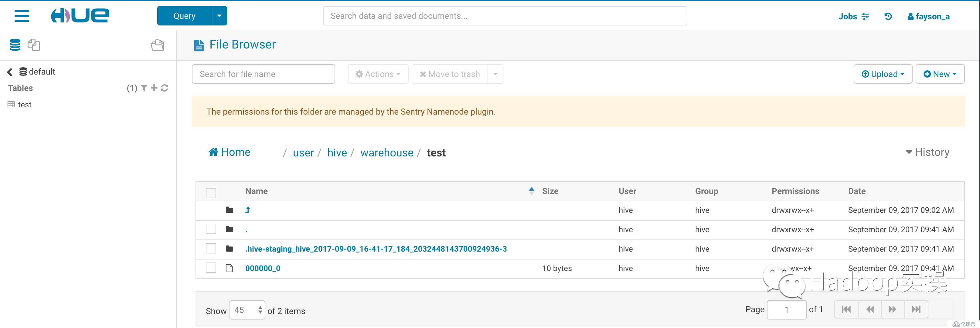
Task: Expand the Actions dropdown menu
Action: [x=377, y=74]
